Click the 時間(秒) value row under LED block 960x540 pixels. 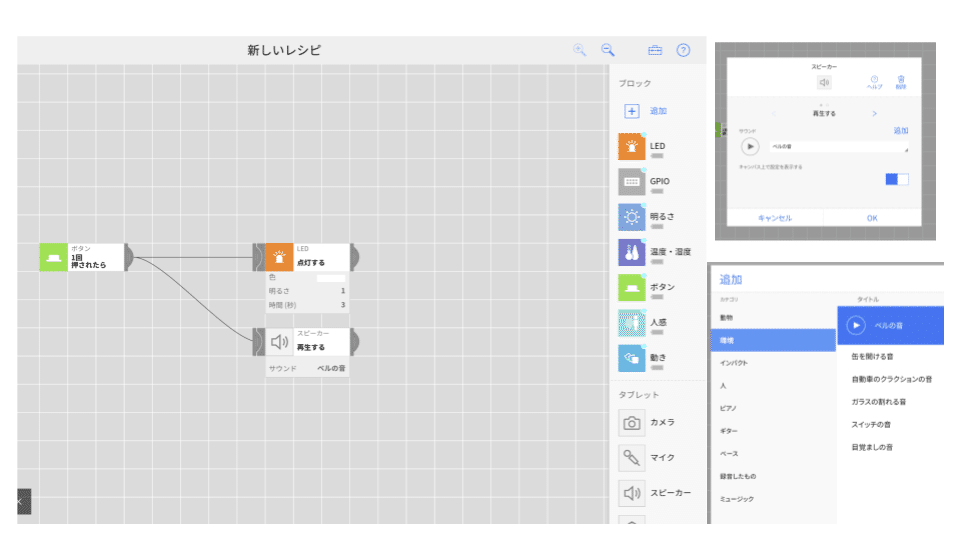tap(307, 305)
